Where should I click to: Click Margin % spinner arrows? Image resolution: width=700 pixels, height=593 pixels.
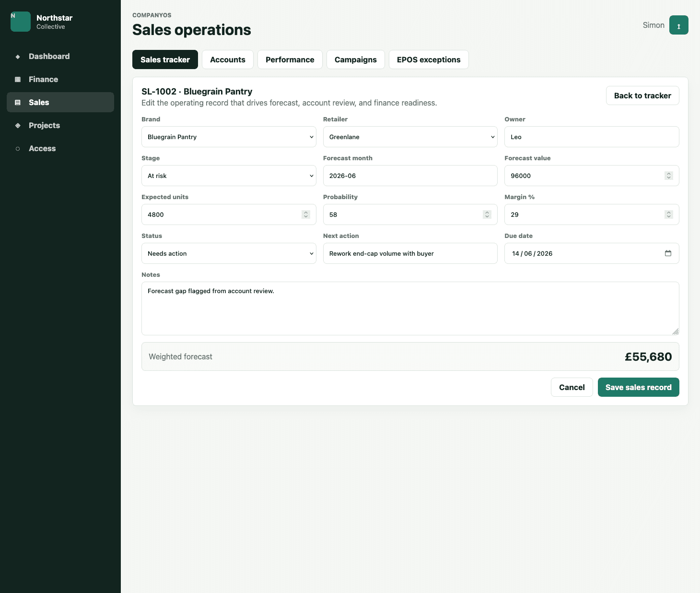(669, 214)
